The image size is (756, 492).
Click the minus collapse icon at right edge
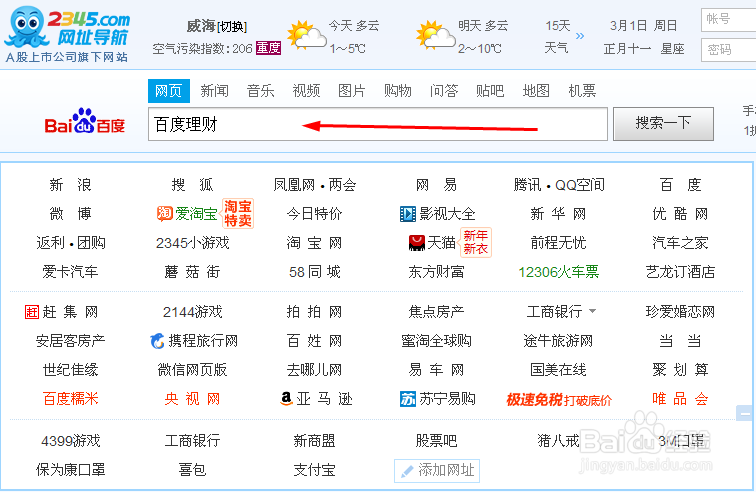(745, 413)
